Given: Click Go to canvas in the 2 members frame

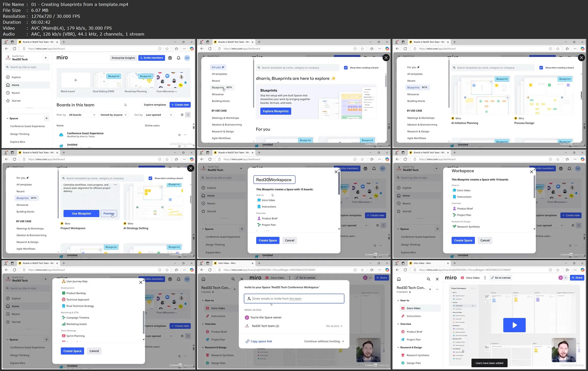Looking at the screenshot, I should [x=501, y=278].
